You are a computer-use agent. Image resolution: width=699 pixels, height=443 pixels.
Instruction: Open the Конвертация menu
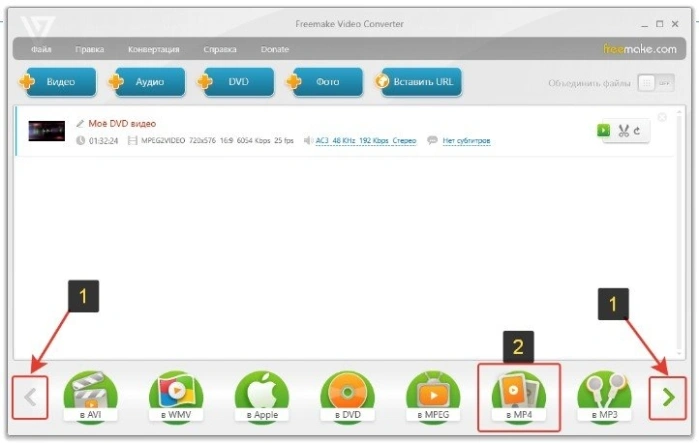pos(153,49)
